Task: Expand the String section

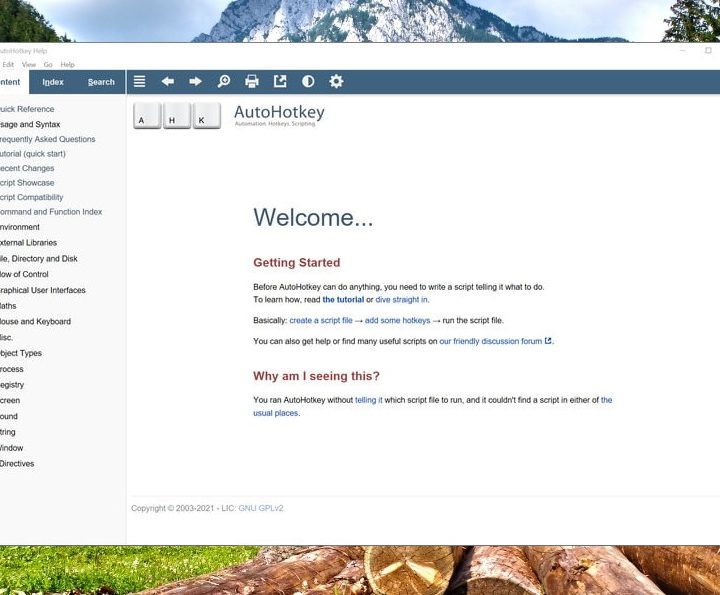Action: point(8,432)
